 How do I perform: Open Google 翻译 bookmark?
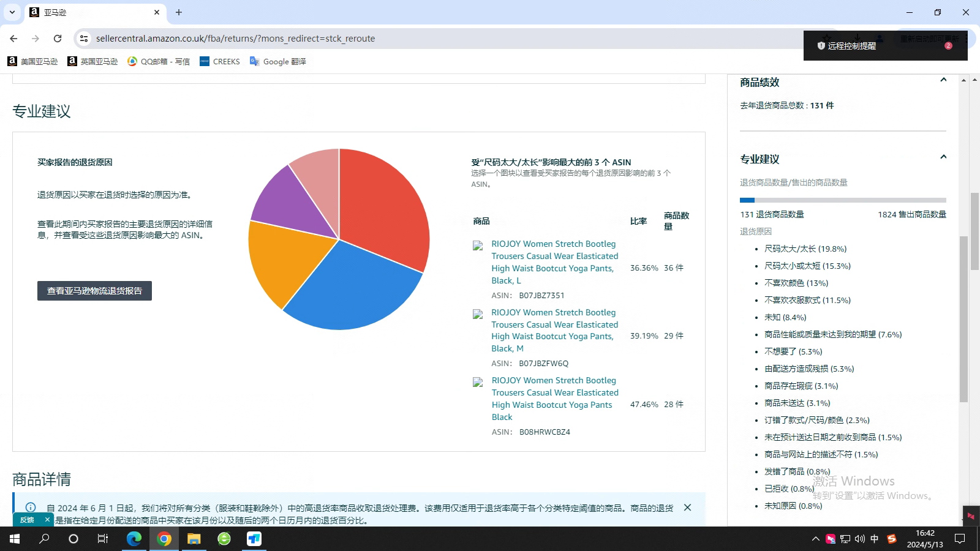[x=277, y=61]
